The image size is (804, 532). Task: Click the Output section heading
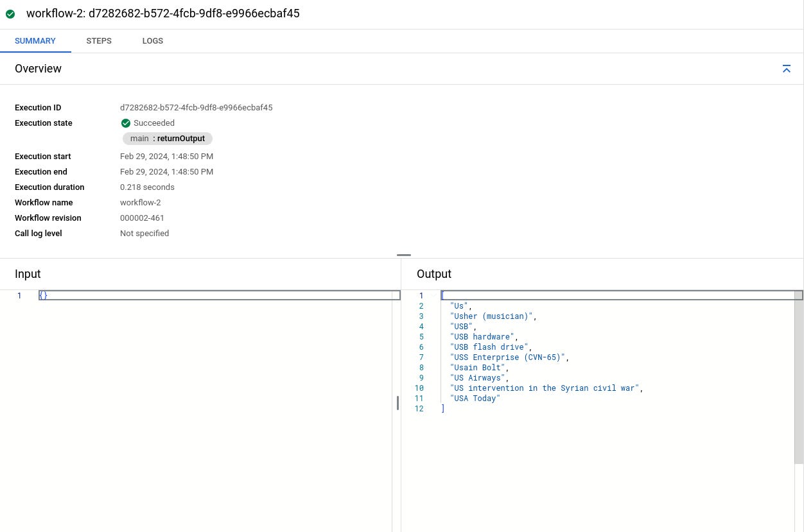click(434, 274)
